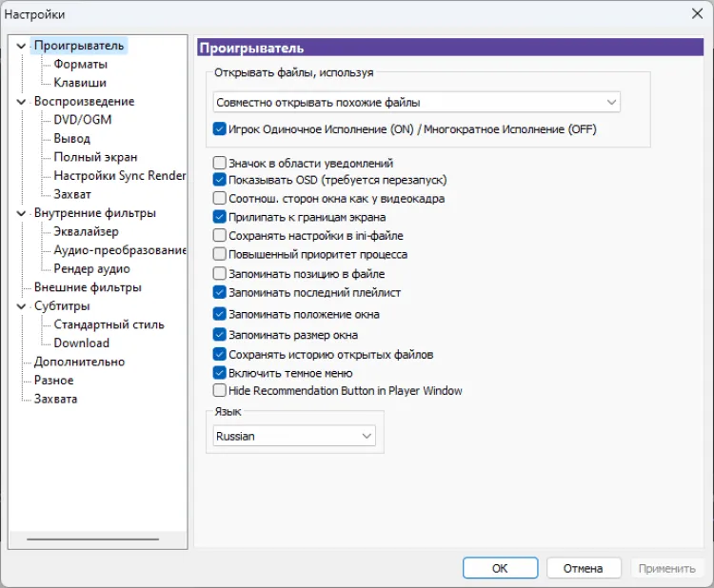Collapse the Проигрыватель tree node
The height and width of the screenshot is (588, 714).
(21, 46)
